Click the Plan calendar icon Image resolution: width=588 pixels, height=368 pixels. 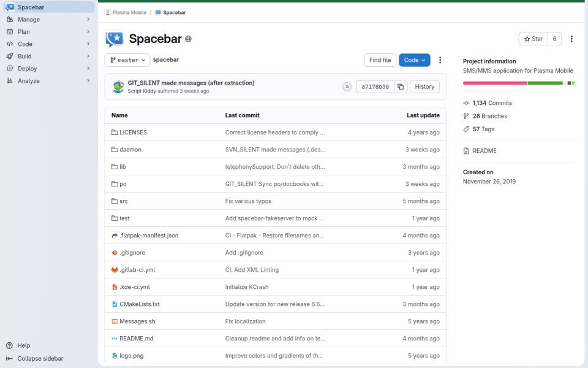click(10, 31)
